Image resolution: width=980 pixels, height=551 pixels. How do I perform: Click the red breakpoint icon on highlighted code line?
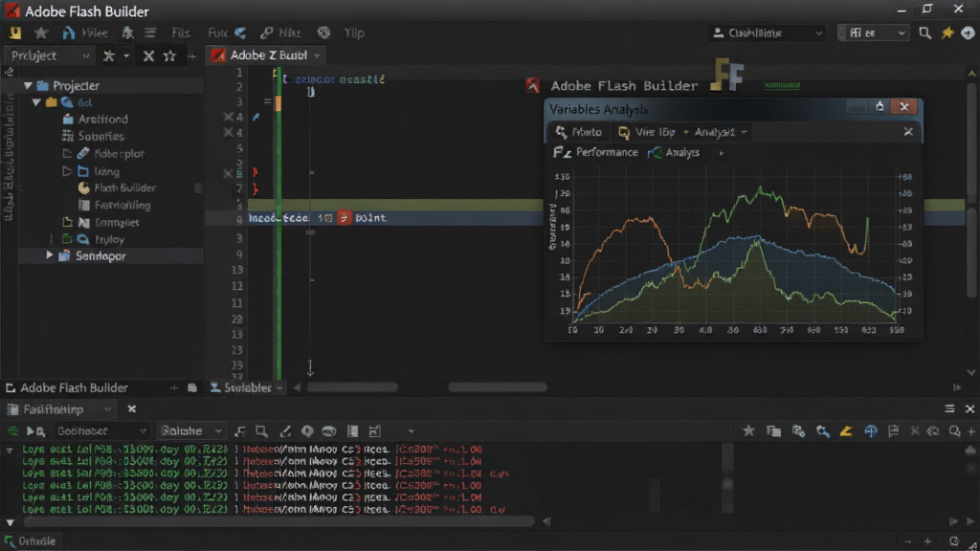(344, 217)
